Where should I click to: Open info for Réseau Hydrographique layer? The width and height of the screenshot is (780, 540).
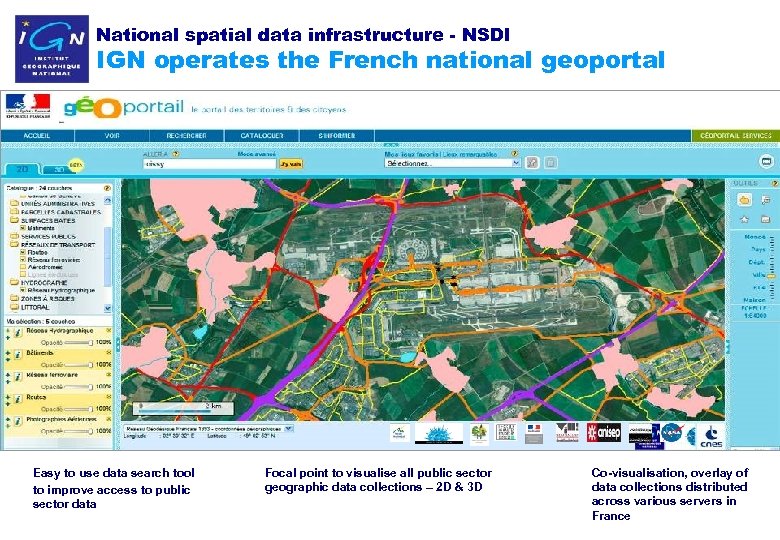[x=18, y=333]
